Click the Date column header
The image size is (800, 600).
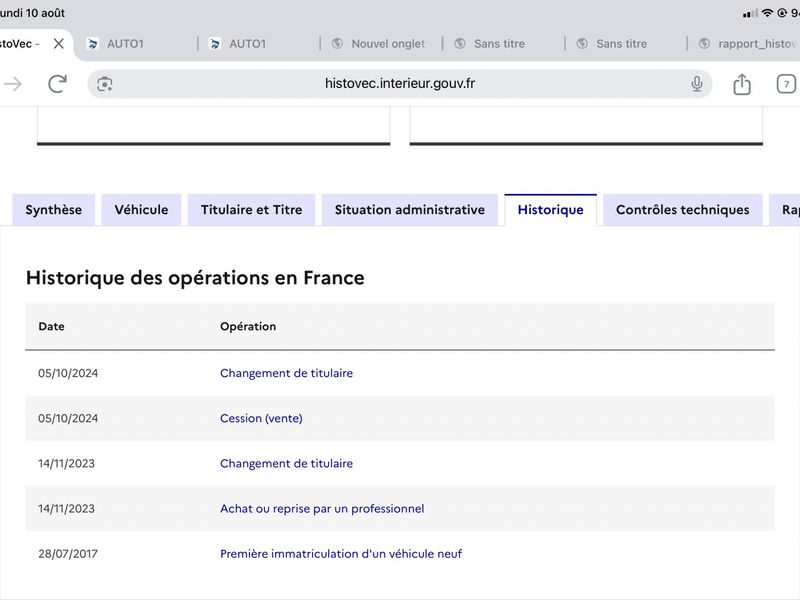(x=52, y=327)
